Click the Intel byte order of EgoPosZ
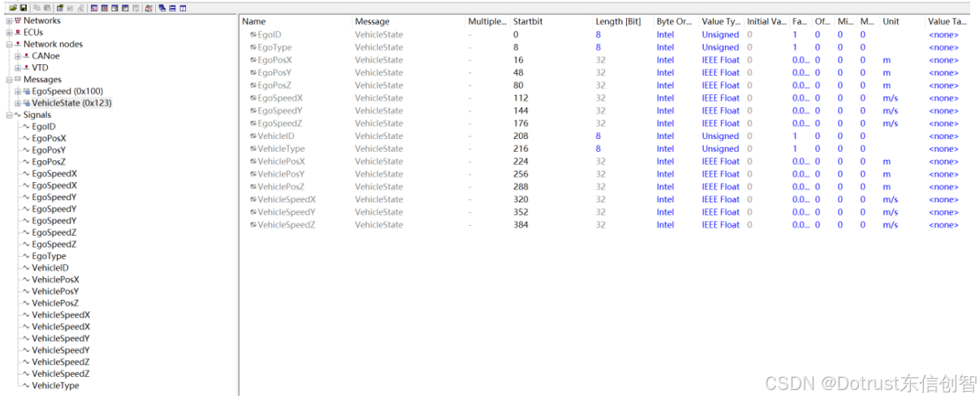This screenshot has height=399, width=980. click(665, 85)
